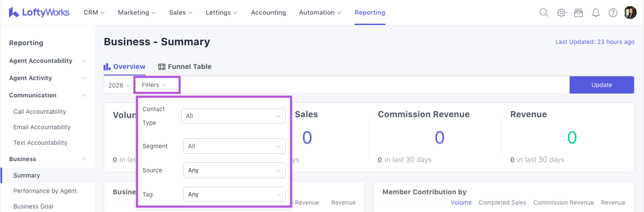Viewport: 644px width, 212px height.
Task: Open the settings gear icon
Action: pos(561,12)
